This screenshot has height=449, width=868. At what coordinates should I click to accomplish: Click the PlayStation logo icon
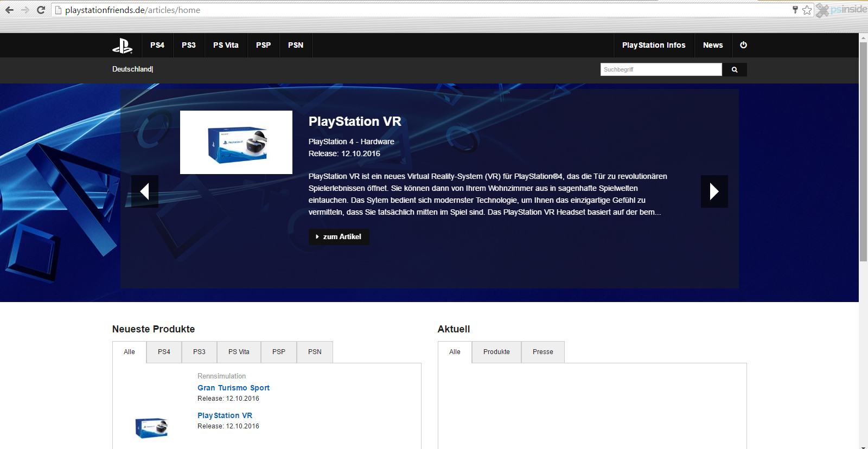pos(122,46)
